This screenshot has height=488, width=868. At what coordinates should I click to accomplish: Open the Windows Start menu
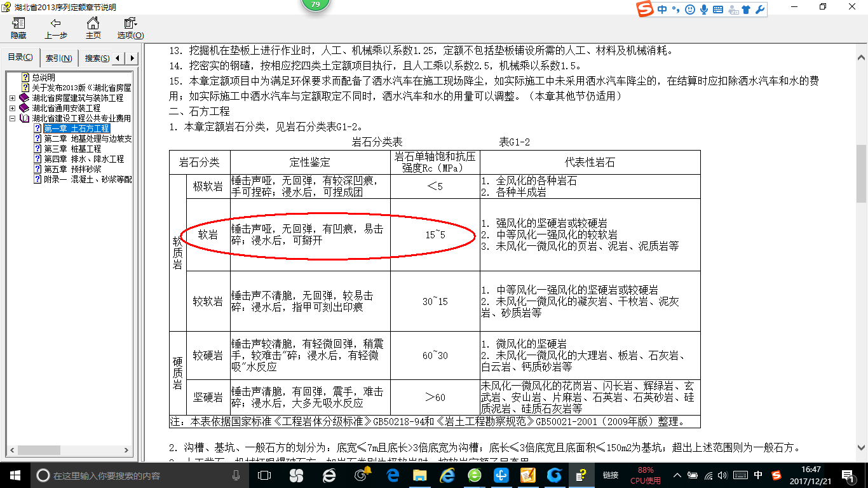point(15,475)
